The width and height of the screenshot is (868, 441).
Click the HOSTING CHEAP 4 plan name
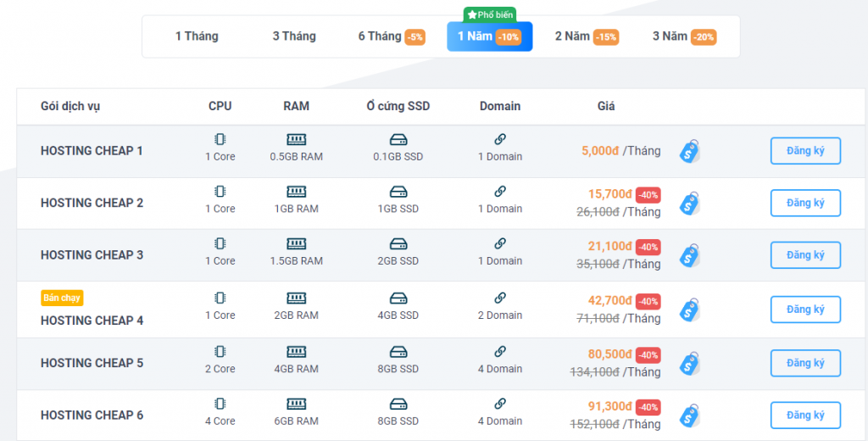click(92, 321)
